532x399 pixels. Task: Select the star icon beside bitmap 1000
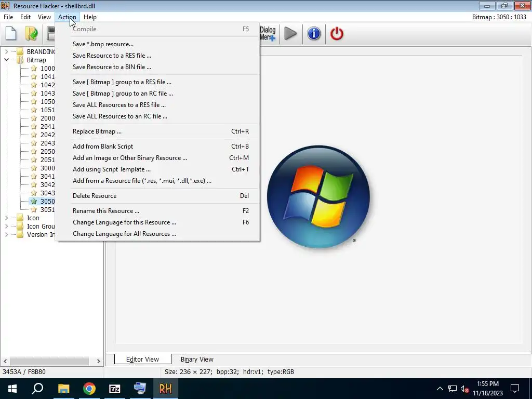[34, 68]
